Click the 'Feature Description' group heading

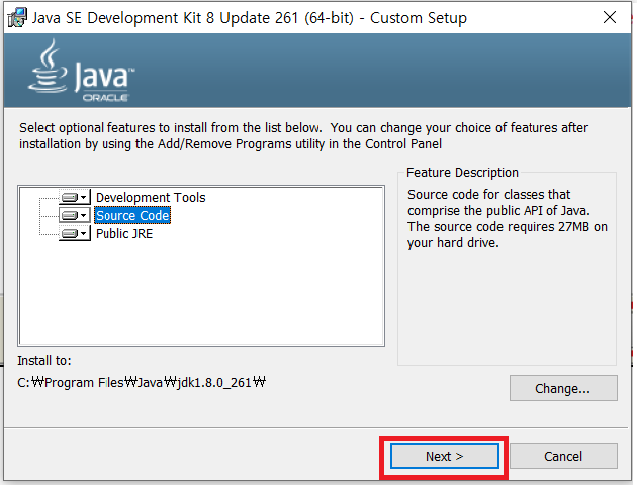(462, 173)
